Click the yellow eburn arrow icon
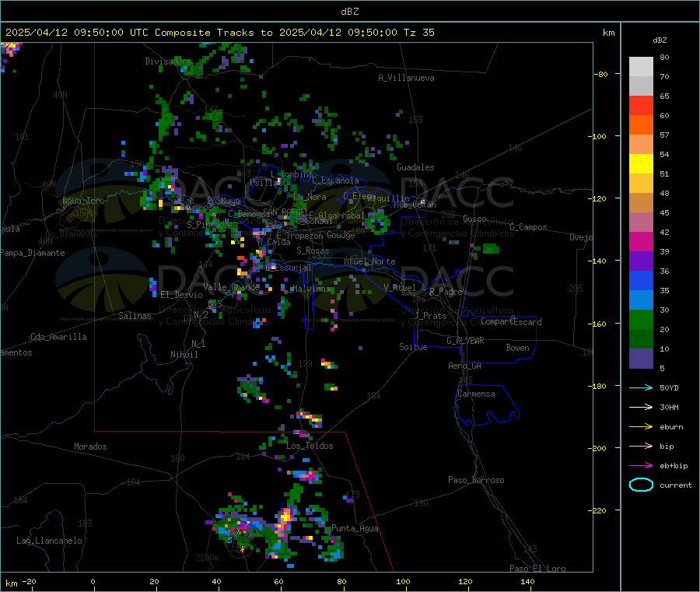Viewport: 700px width, 592px height. pos(641,427)
